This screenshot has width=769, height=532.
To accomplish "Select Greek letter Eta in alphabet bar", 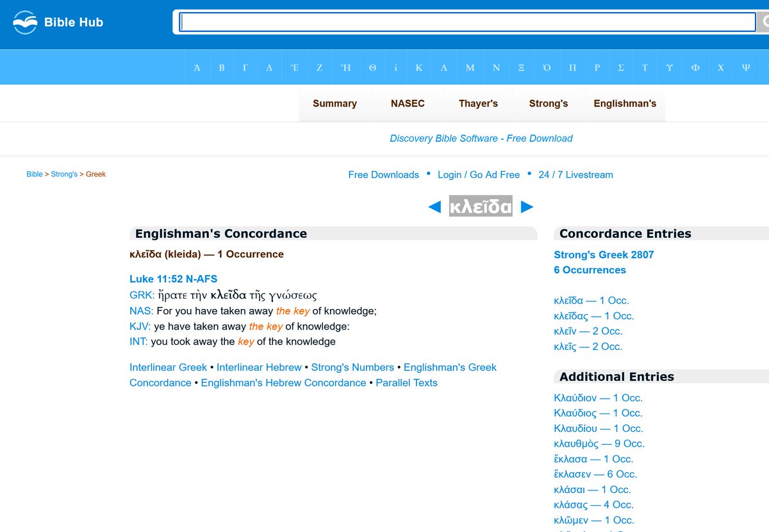I will tap(345, 67).
